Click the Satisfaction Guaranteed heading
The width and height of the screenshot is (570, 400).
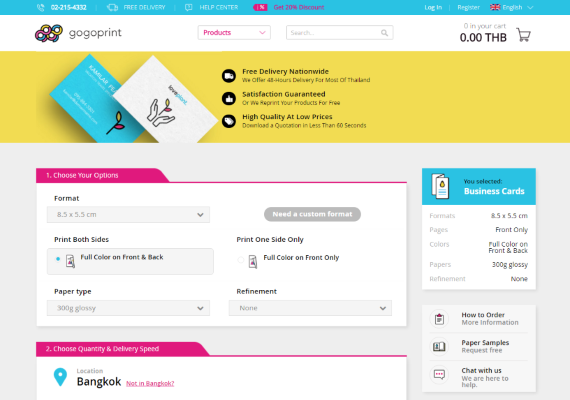284,94
